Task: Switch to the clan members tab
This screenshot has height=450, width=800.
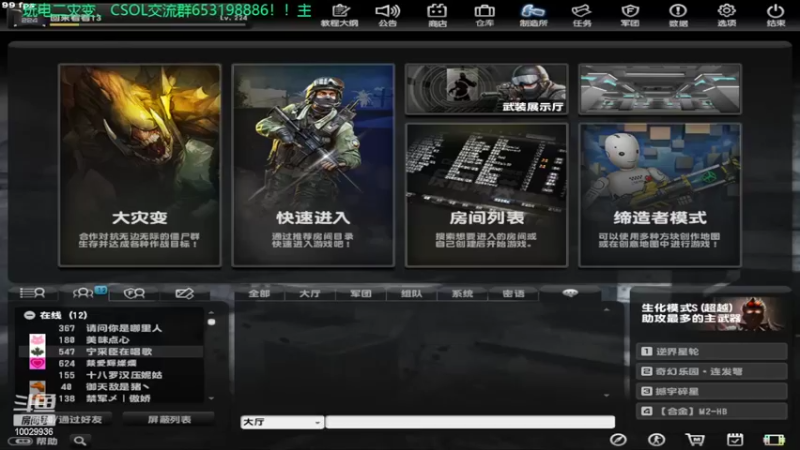Action: (135, 293)
